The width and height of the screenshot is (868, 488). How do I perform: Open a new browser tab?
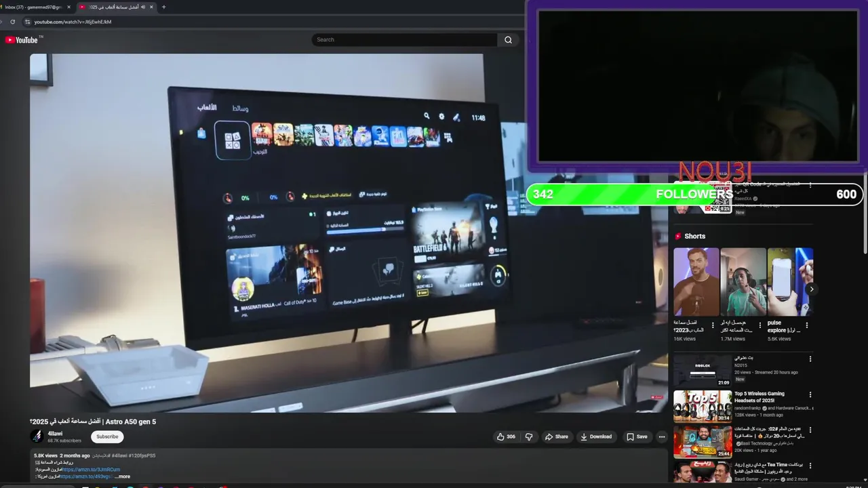tap(163, 7)
